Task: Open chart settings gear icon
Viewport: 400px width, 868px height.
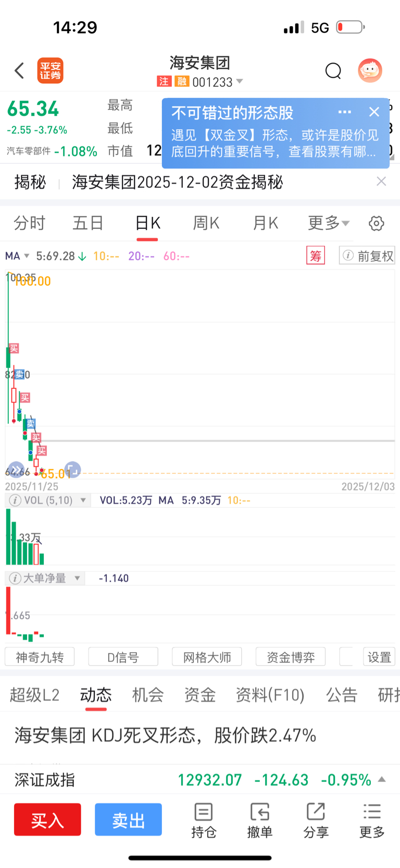Action: [377, 223]
